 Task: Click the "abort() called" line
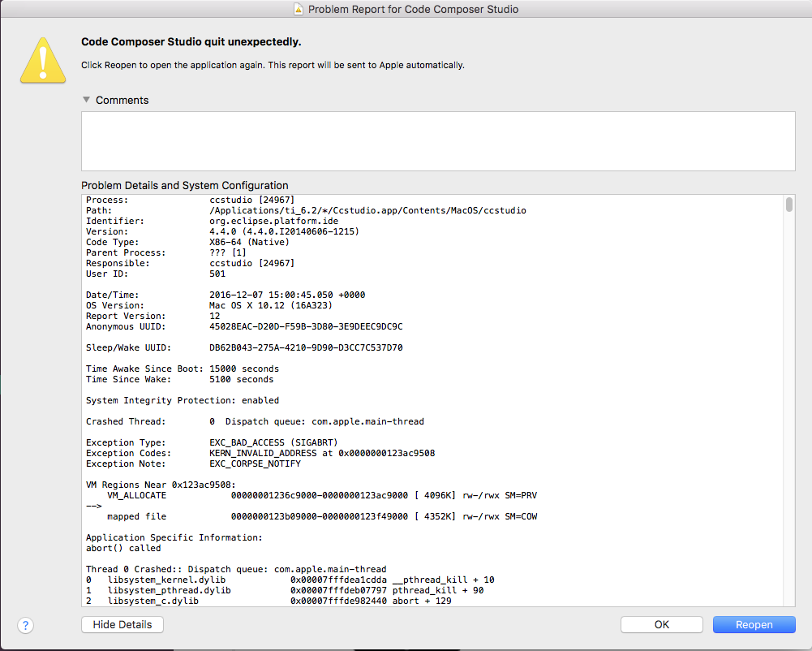coord(123,548)
